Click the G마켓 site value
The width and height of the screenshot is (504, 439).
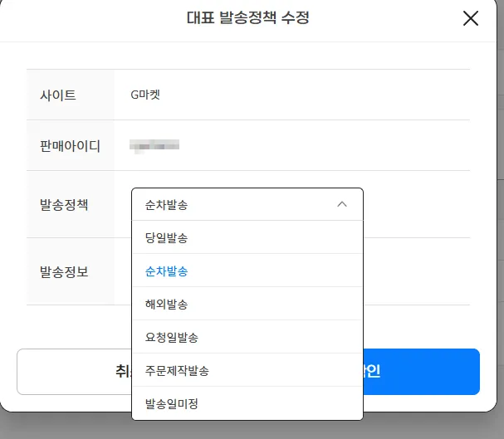pyautogui.click(x=145, y=95)
